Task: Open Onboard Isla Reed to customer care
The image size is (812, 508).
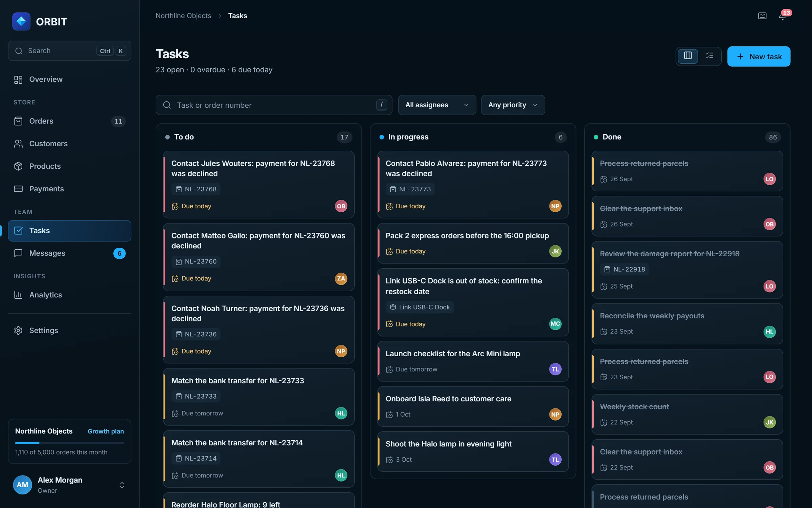Action: 473,406
